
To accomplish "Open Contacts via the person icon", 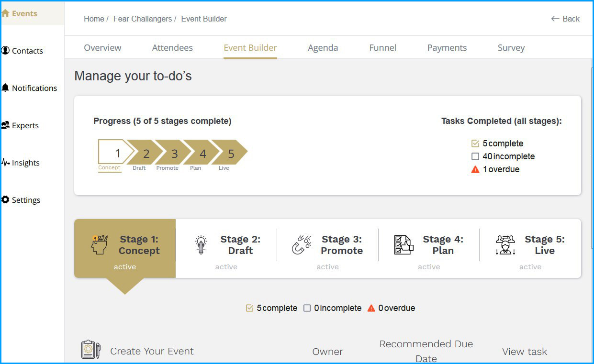I will (x=6, y=50).
